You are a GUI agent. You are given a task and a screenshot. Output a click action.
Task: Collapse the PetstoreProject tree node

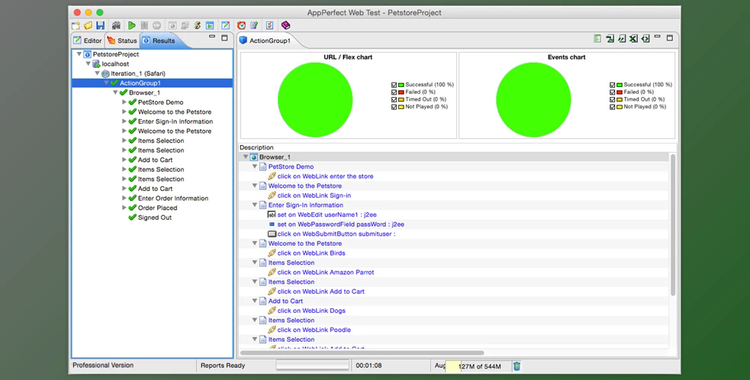coord(79,54)
